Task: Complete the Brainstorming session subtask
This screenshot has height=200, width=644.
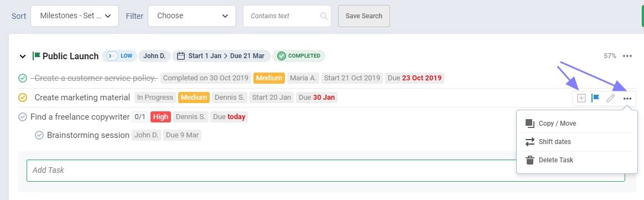Action: (39, 135)
